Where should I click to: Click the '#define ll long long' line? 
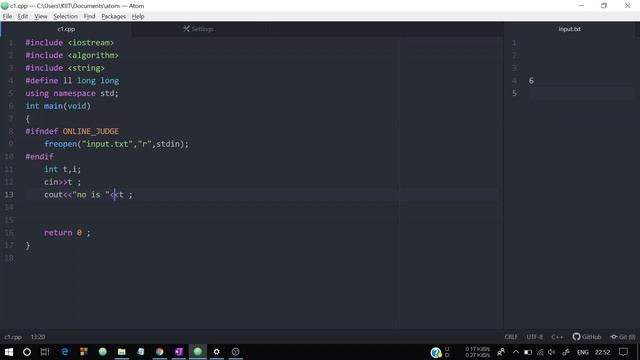point(72,81)
